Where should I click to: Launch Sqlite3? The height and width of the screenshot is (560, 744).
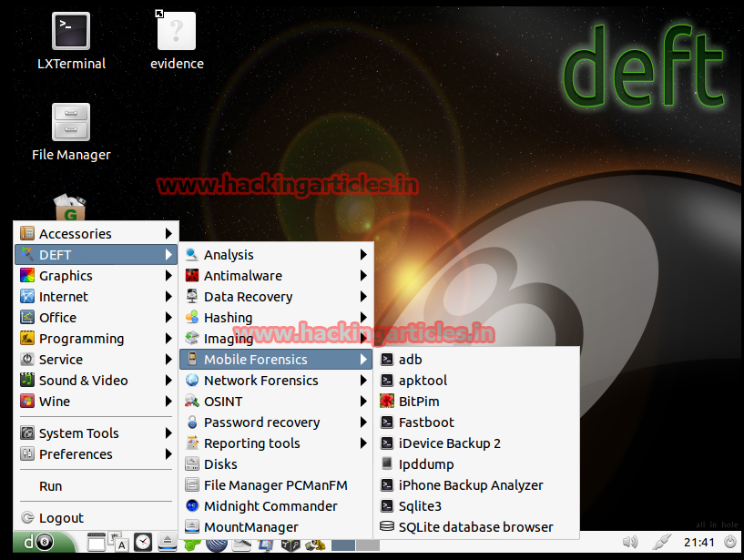[476, 506]
